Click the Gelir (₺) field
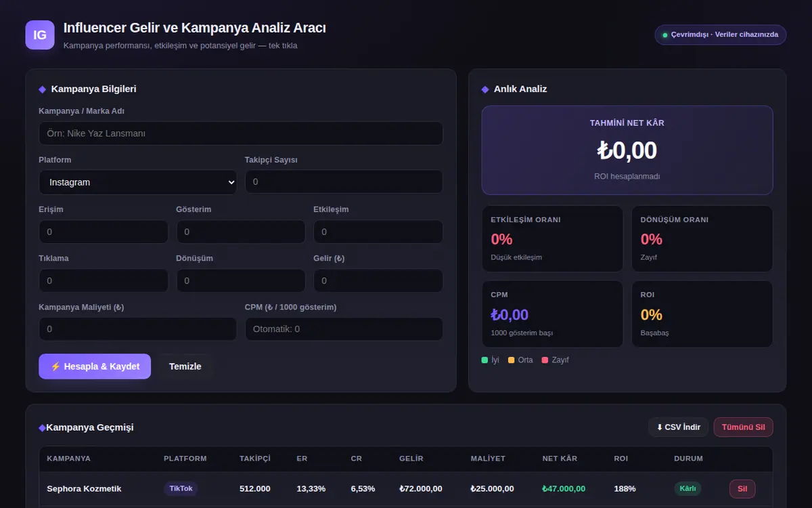This screenshot has width=812, height=508. point(378,280)
